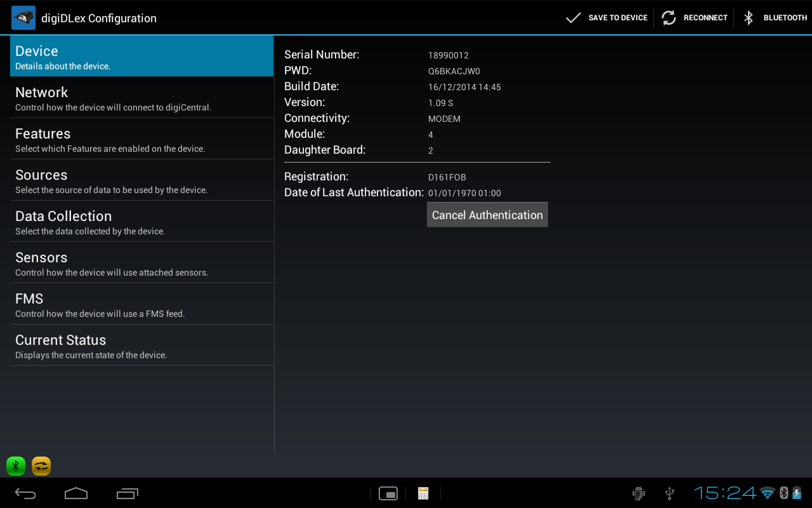812x508 pixels.
Task: Show the Current Status section
Action: tap(141, 345)
